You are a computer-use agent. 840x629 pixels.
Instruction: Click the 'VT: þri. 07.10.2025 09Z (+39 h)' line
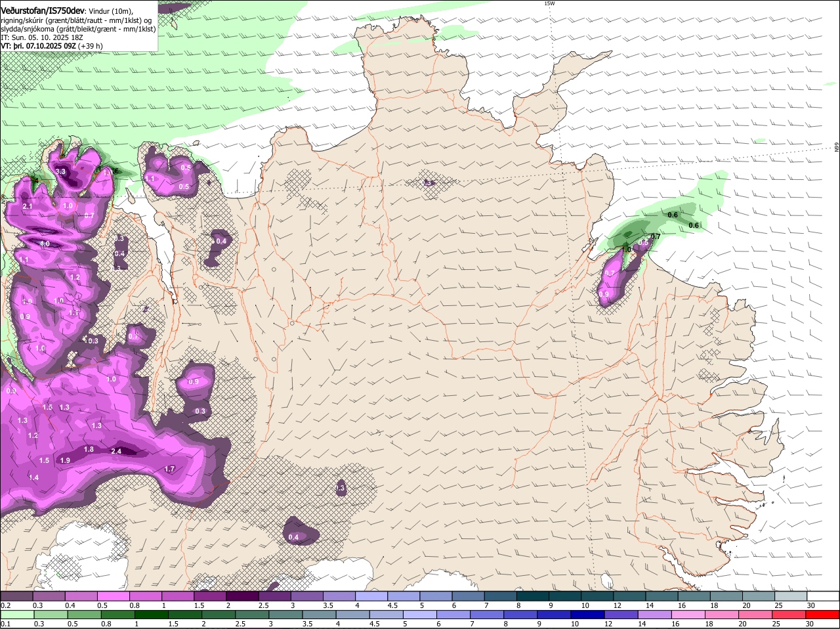pos(52,46)
